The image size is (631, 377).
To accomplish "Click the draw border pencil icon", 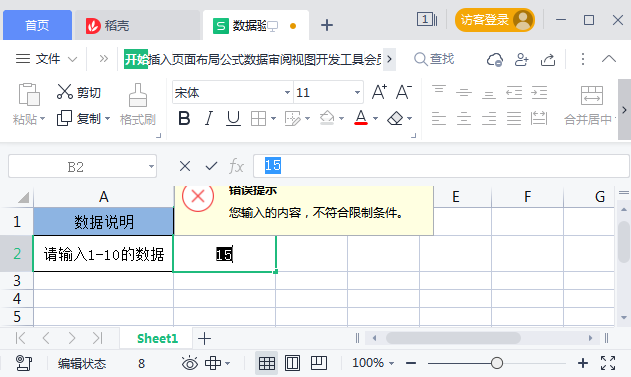I will click(293, 119).
